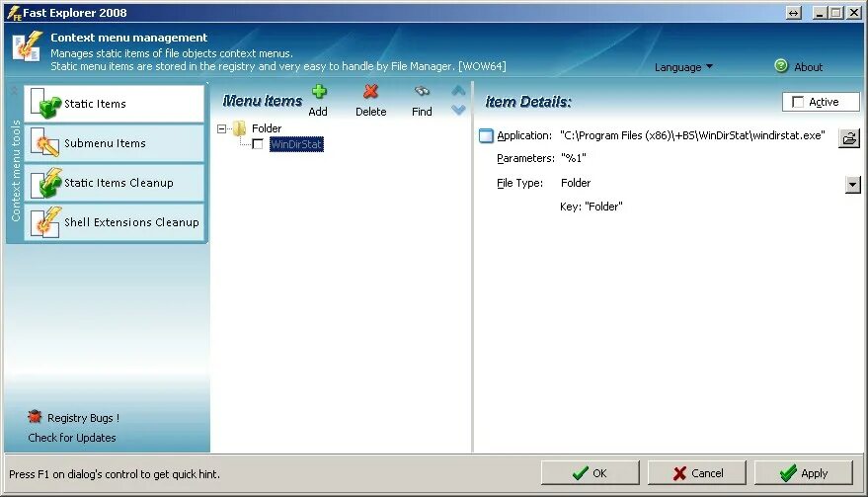The width and height of the screenshot is (868, 497).
Task: Click the Add green plus icon
Action: pos(319,92)
